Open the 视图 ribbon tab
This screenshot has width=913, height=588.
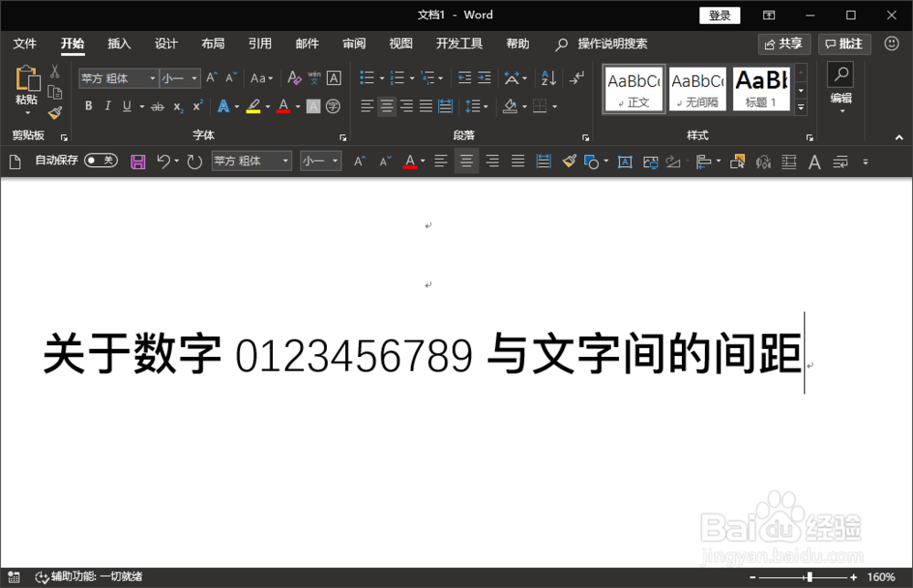tap(400, 43)
